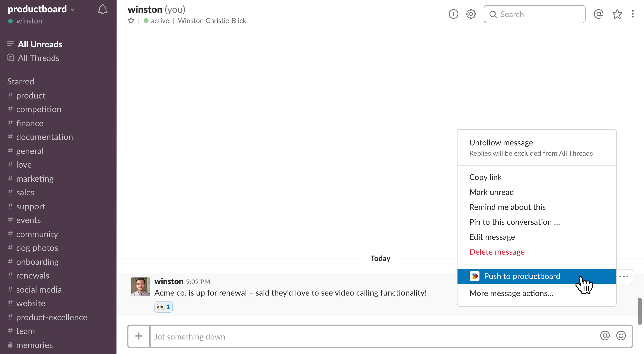Open starred items in header
The width and height of the screenshot is (644, 354).
617,14
